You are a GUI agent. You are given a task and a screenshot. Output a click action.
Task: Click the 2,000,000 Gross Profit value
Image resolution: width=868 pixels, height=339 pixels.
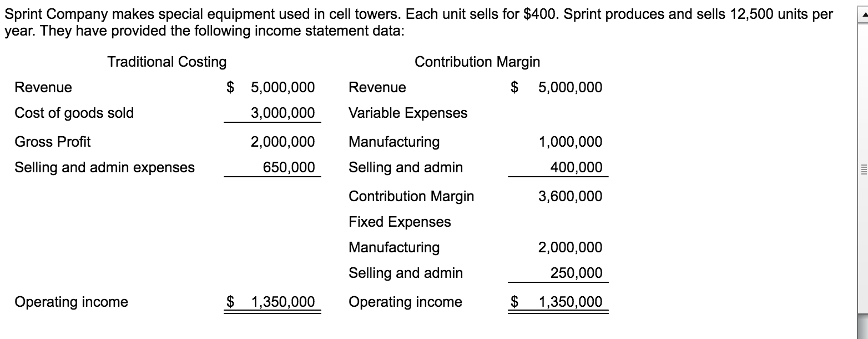[282, 142]
